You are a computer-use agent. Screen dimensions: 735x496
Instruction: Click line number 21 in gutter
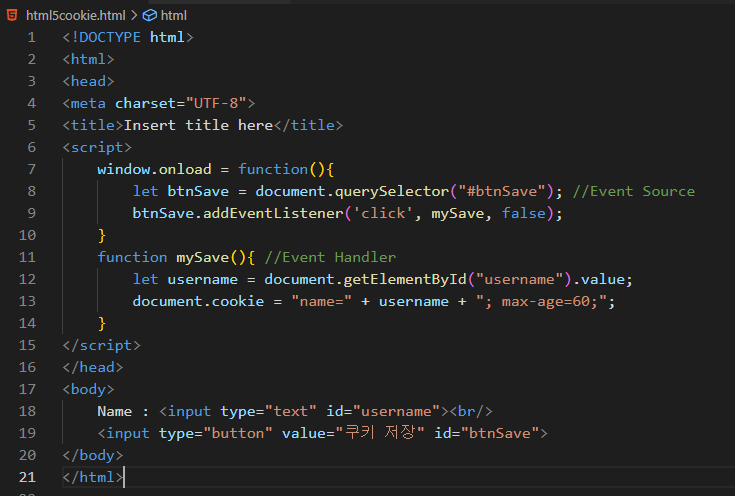[x=27, y=477]
